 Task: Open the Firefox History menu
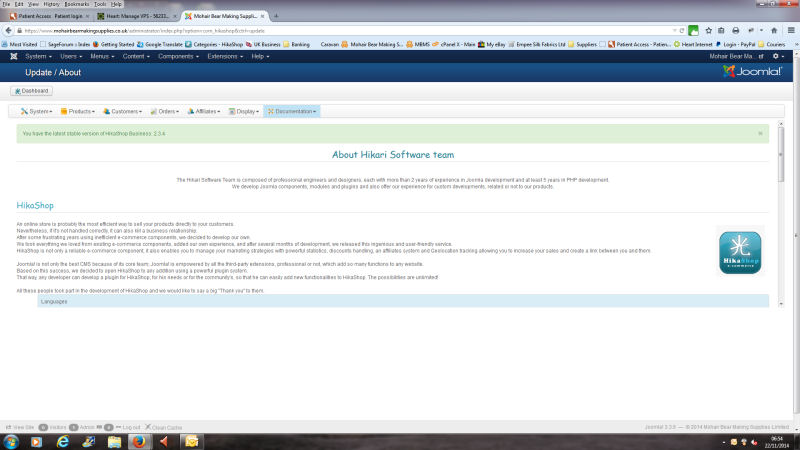pos(51,4)
